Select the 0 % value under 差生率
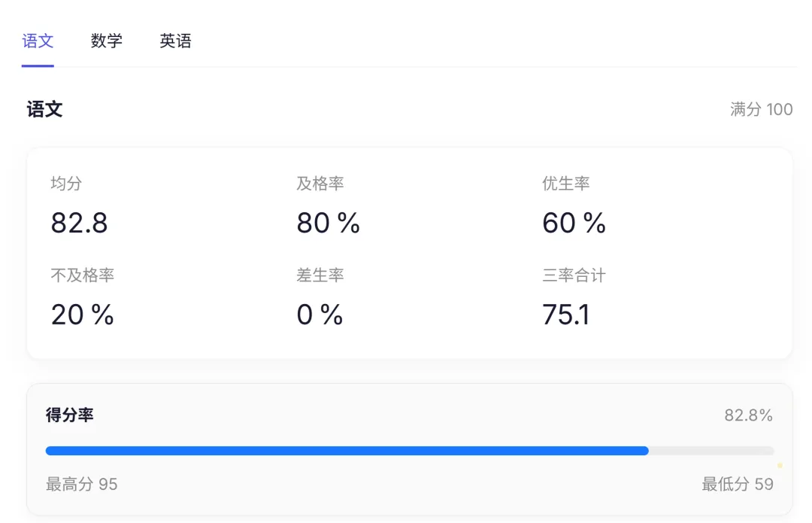This screenshot has height=523, width=812. 320,315
